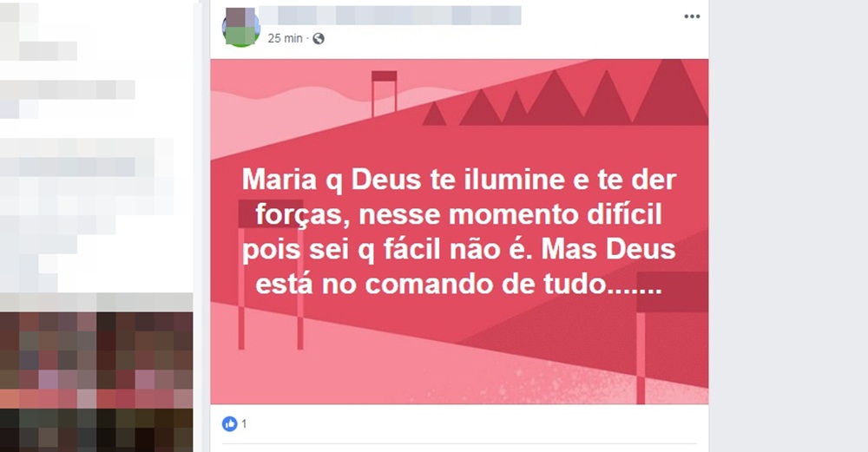View who reacted via the '1' count
This screenshot has height=452, width=868.
[244, 423]
